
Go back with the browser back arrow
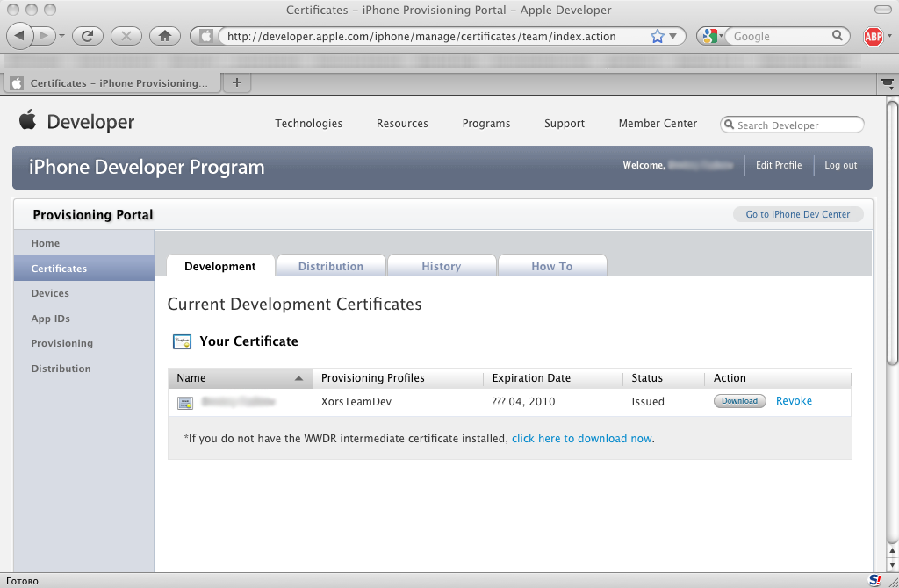[x=19, y=35]
